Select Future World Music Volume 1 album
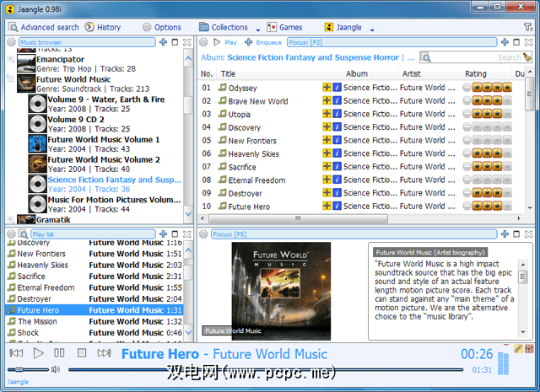 pyautogui.click(x=105, y=144)
